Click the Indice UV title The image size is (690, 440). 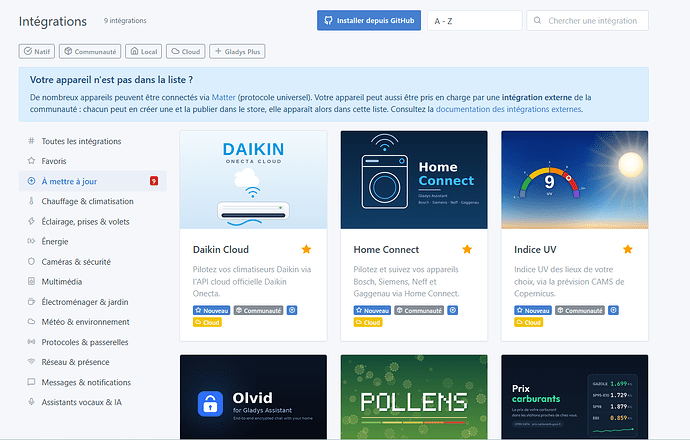coord(535,249)
